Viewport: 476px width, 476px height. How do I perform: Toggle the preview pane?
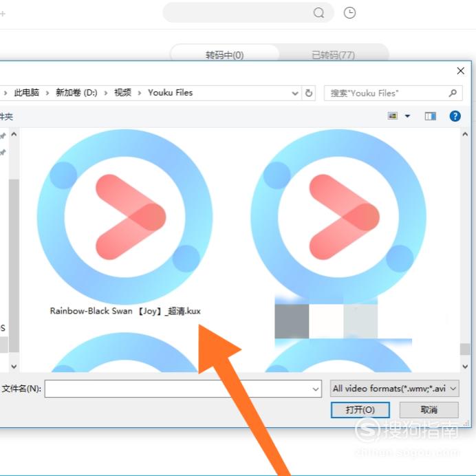coord(430,116)
